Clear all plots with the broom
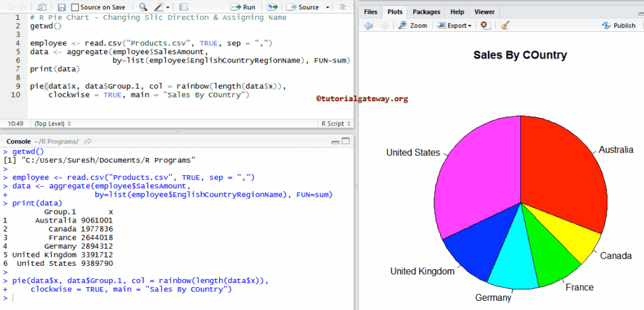 (505, 26)
